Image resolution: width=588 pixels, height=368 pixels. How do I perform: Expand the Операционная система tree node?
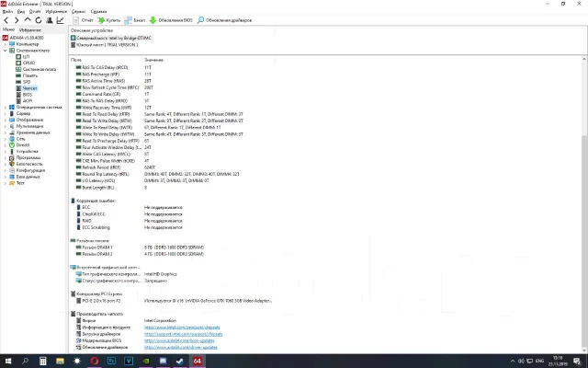(5, 108)
